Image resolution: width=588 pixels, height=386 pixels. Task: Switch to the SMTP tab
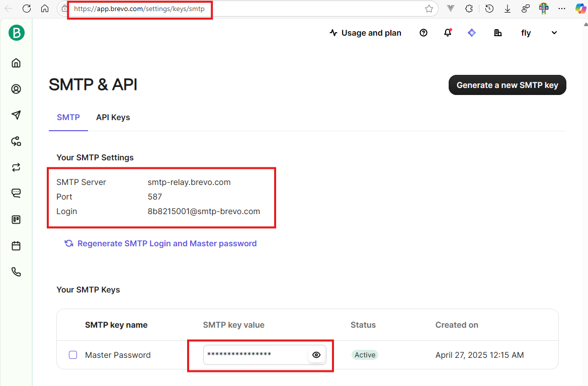point(68,118)
